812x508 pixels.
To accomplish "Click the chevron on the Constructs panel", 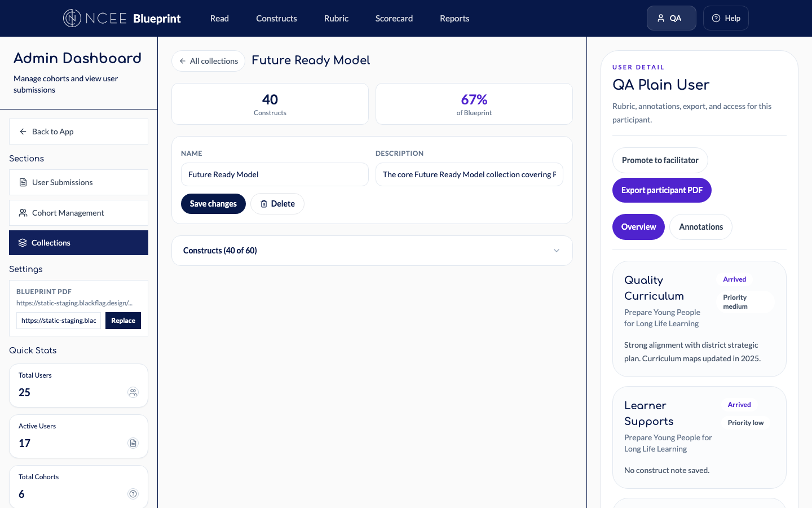I will coord(556,251).
